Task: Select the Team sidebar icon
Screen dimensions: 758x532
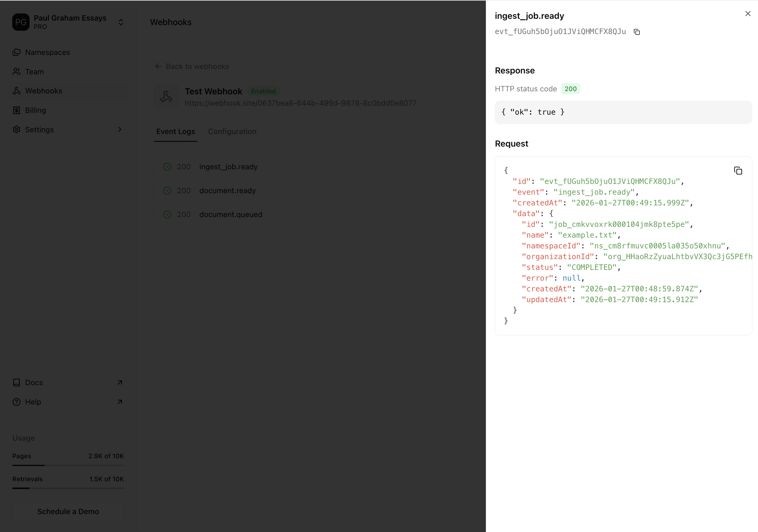Action: click(x=17, y=72)
